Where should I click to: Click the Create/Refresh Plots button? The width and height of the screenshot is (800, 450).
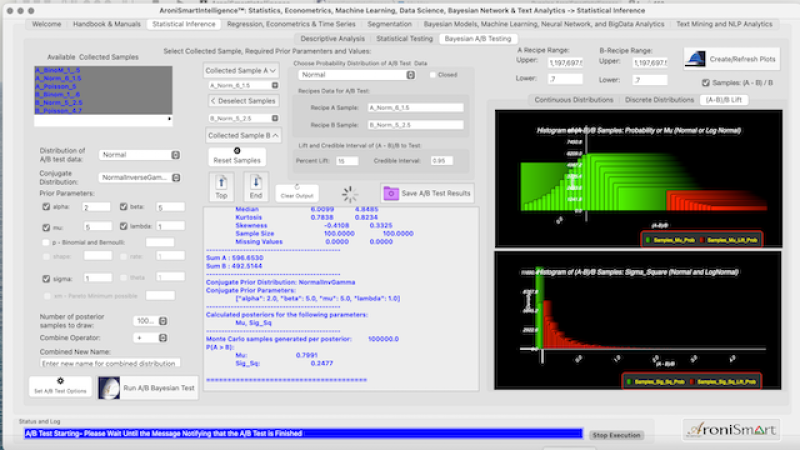[731, 59]
